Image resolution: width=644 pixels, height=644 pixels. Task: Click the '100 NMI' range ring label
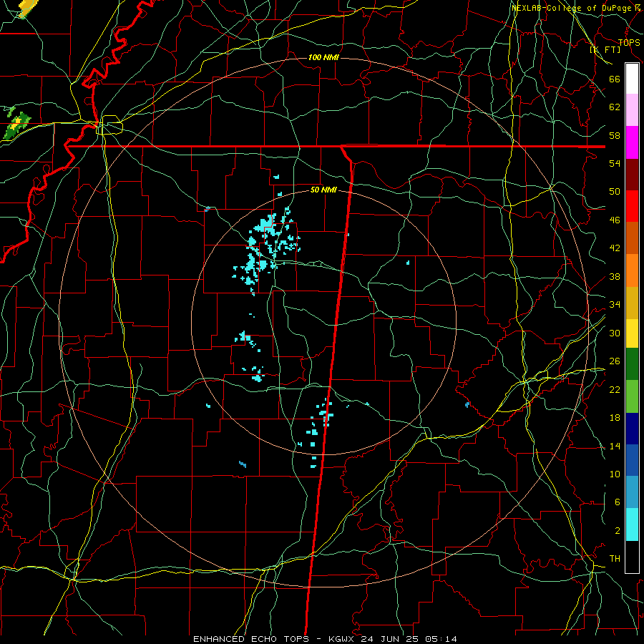click(323, 57)
